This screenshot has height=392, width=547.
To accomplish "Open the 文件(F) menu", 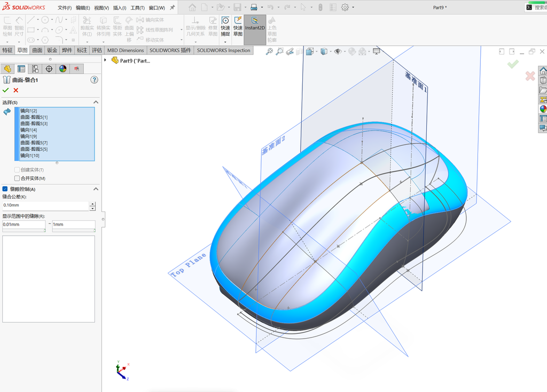I will pyautogui.click(x=65, y=7).
